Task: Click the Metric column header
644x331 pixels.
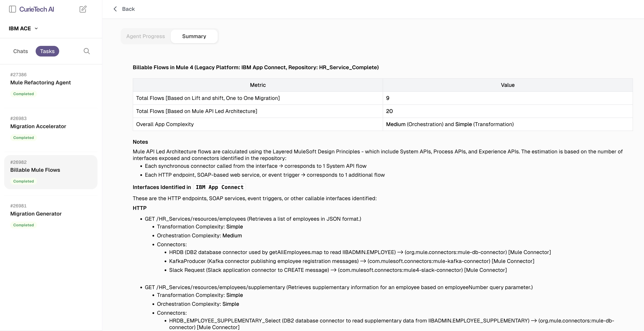Action: click(x=258, y=85)
